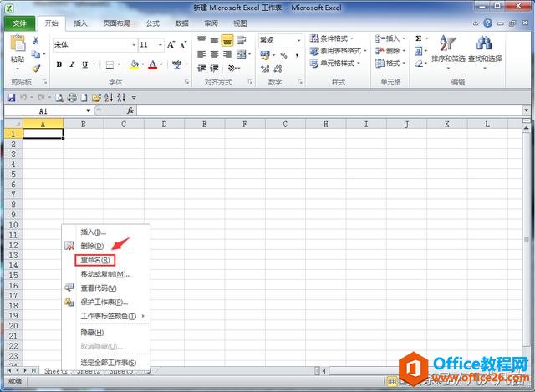Open the Format as Table (套用表格格式) dropdown
Viewport: 535px width, 392px height.
(338, 51)
